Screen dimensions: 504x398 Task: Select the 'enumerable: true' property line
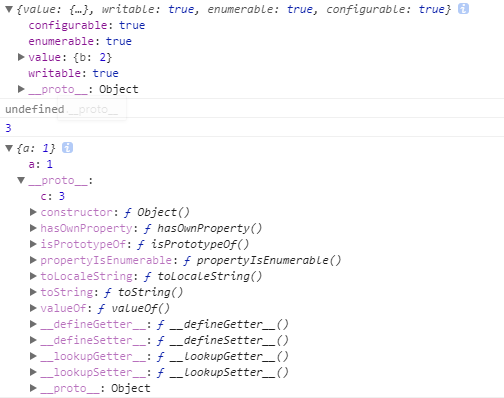coord(80,41)
